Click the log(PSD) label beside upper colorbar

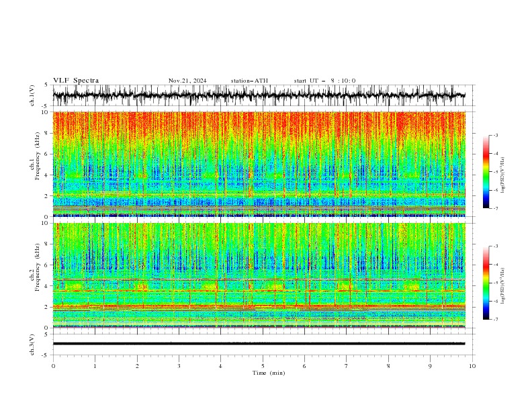click(x=502, y=175)
